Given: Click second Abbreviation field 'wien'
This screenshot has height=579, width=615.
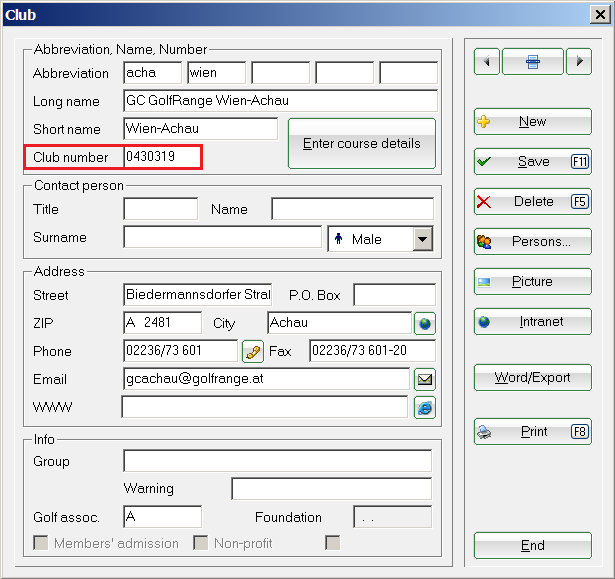Looking at the screenshot, I should (x=217, y=73).
